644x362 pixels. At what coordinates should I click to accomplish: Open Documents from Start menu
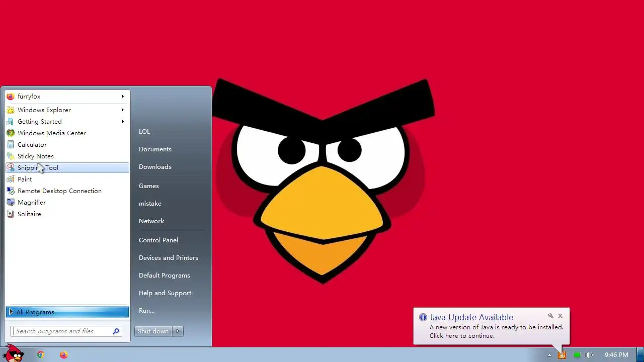(x=155, y=149)
